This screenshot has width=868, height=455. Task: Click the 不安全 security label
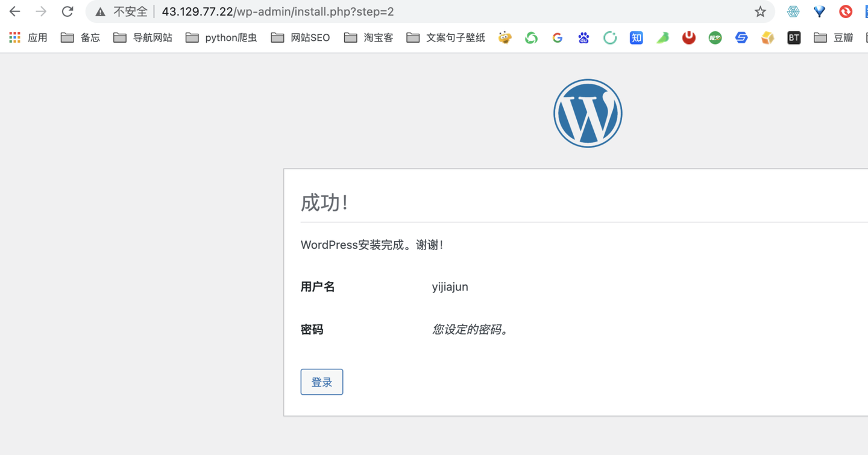point(130,11)
